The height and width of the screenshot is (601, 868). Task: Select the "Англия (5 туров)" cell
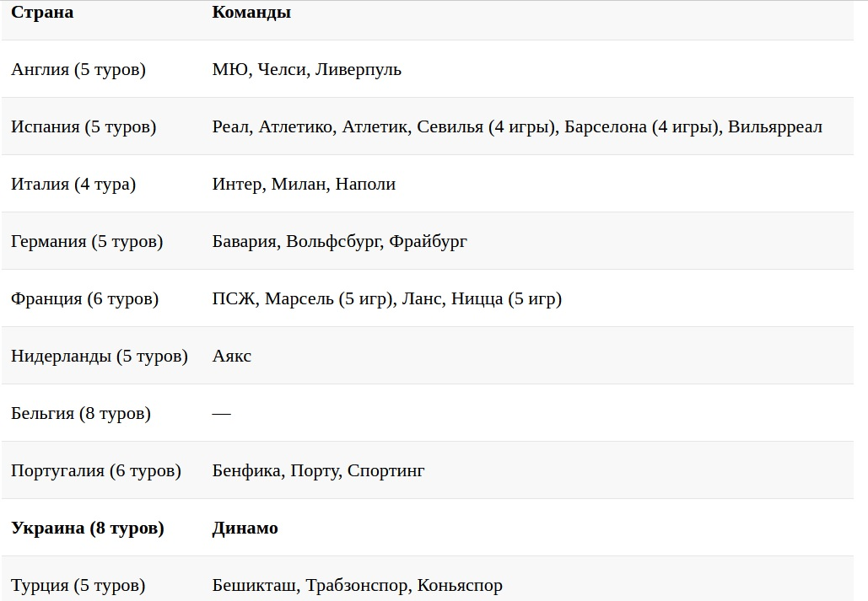pyautogui.click(x=78, y=70)
